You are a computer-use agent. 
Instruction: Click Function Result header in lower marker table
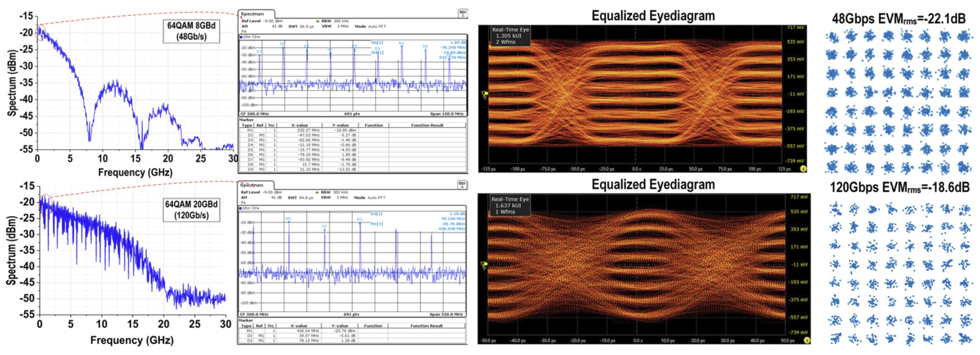coord(426,326)
